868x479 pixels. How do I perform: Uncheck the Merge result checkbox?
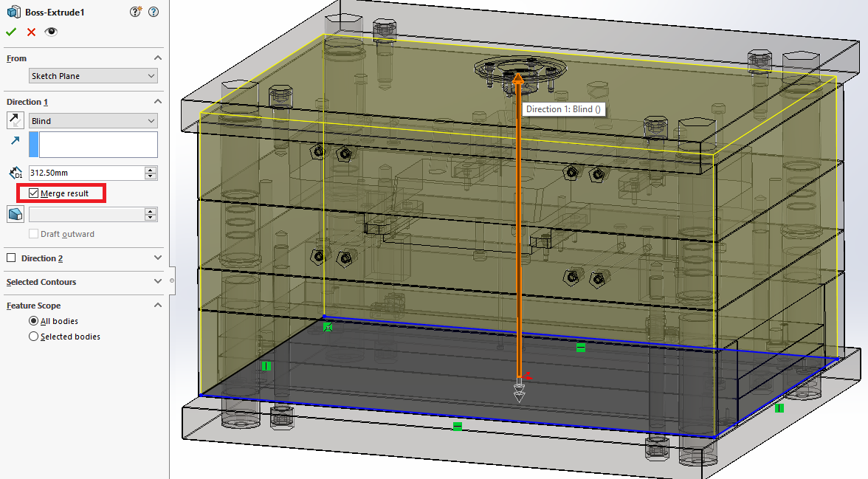click(34, 193)
